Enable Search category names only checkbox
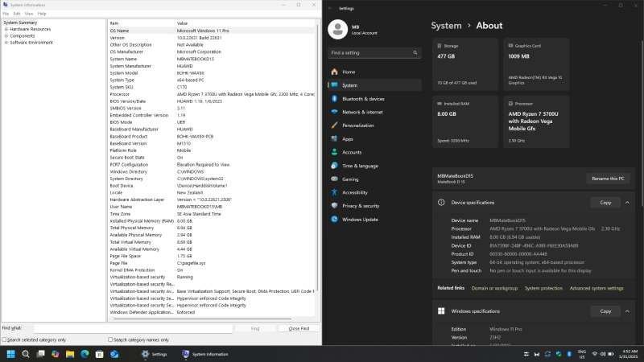The height and width of the screenshot is (362, 644). 110,339
